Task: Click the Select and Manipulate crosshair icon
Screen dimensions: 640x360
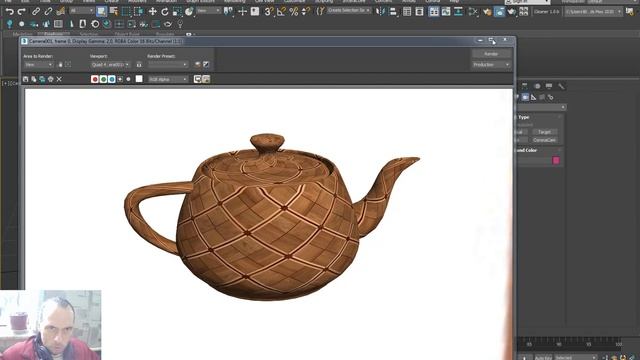Action: (242, 11)
